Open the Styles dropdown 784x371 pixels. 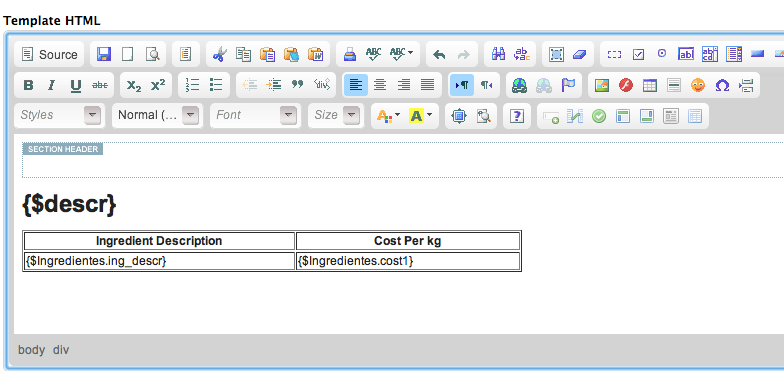coord(60,116)
